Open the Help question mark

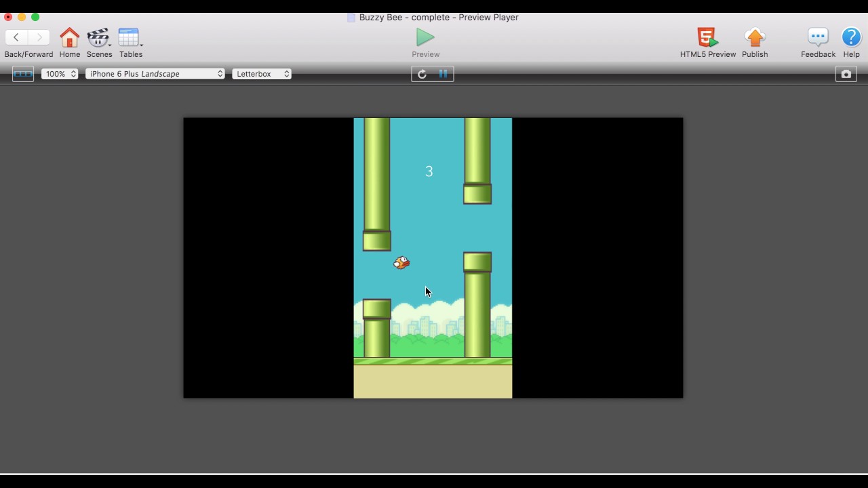click(851, 37)
